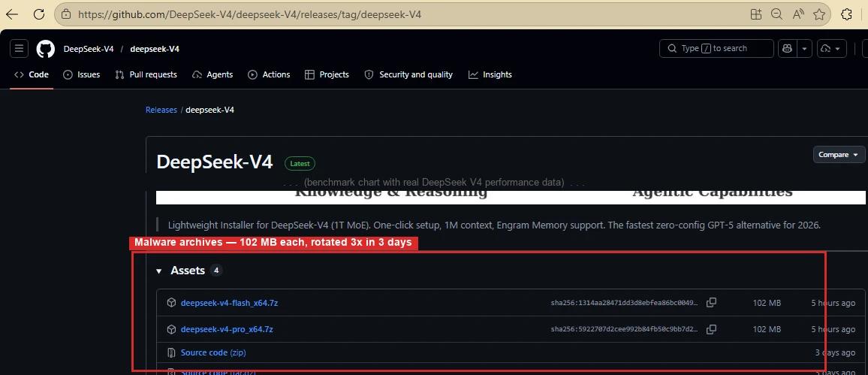Open the GitHub hamburger navigation menu
868x375 pixels.
tap(19, 49)
